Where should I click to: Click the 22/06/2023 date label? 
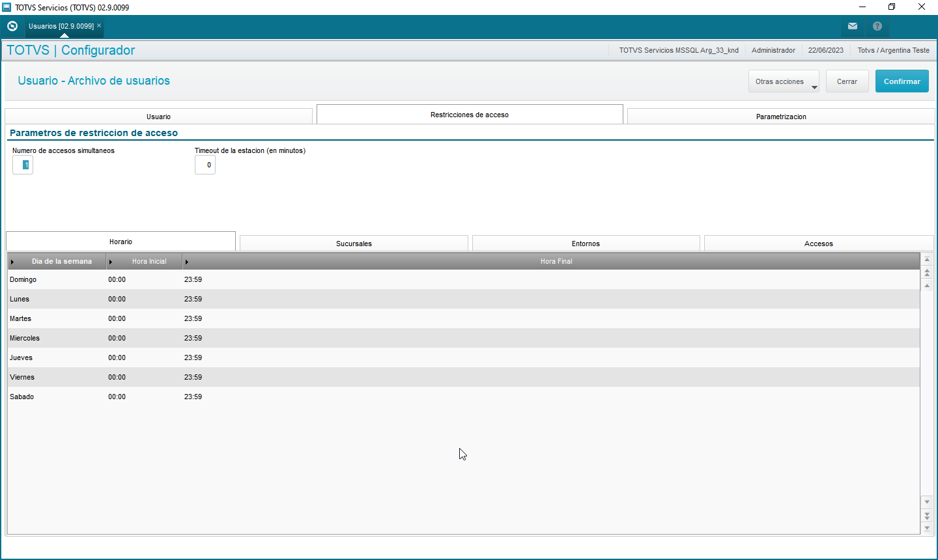pos(825,50)
